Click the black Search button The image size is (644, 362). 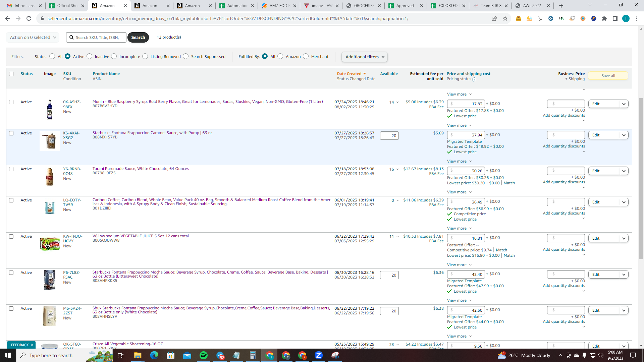(x=138, y=38)
